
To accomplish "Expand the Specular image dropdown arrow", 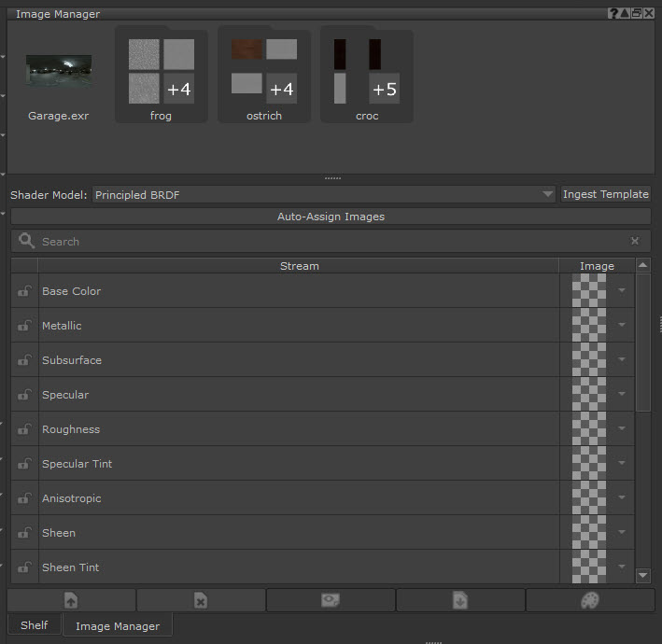I will click(x=623, y=395).
